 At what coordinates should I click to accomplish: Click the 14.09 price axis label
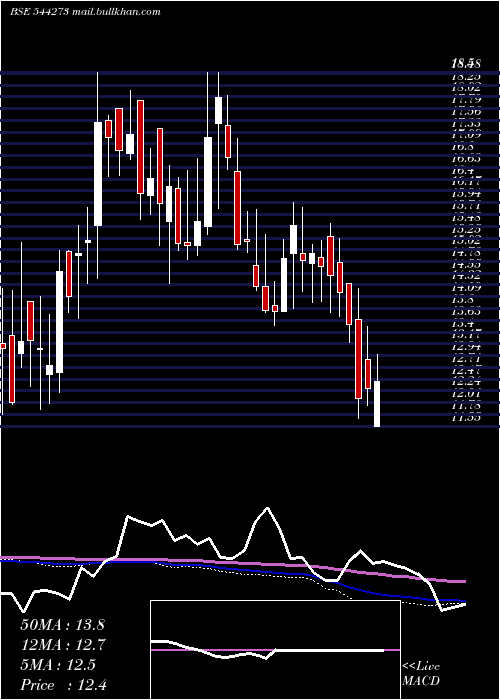point(467,288)
